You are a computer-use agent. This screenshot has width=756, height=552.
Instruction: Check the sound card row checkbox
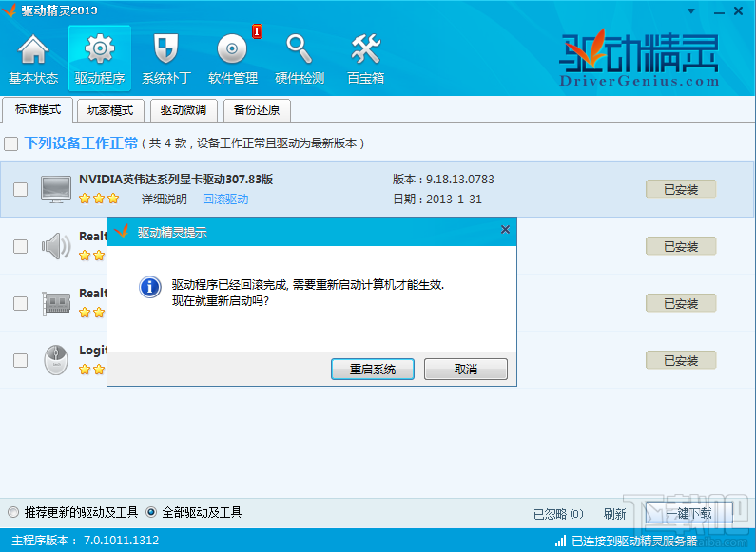(x=20, y=246)
